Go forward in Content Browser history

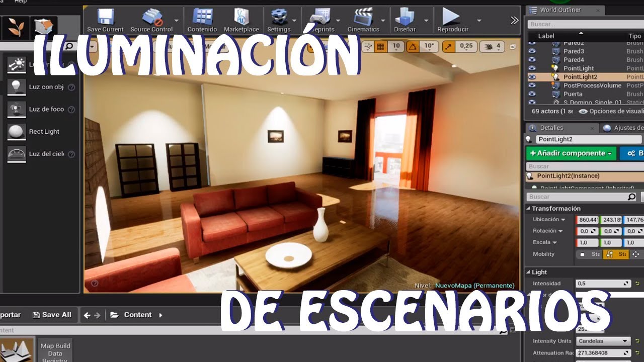(x=97, y=315)
